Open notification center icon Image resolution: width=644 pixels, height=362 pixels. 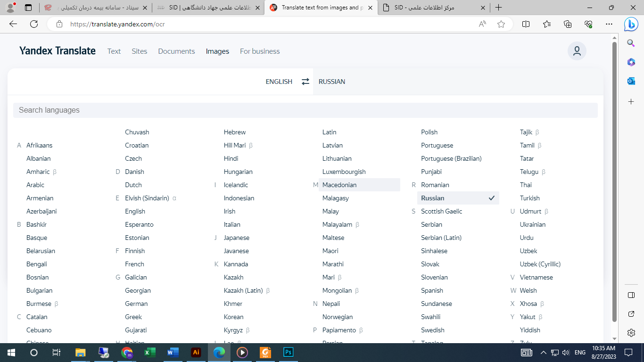pyautogui.click(x=628, y=352)
